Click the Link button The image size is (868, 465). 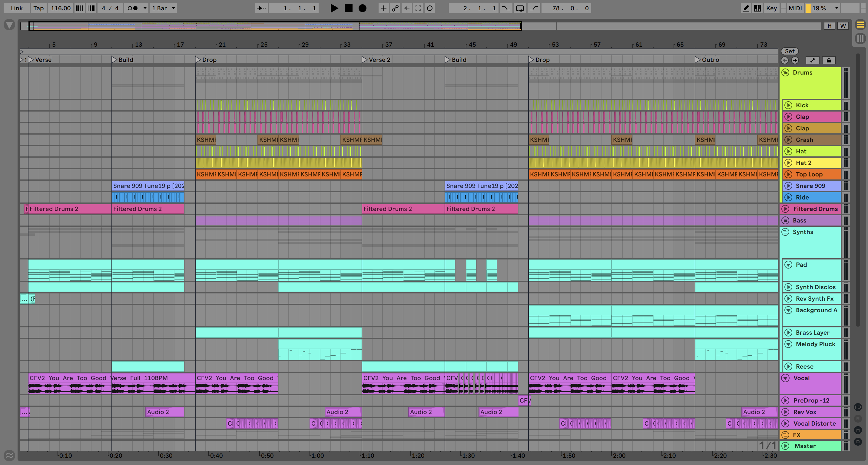[17, 8]
